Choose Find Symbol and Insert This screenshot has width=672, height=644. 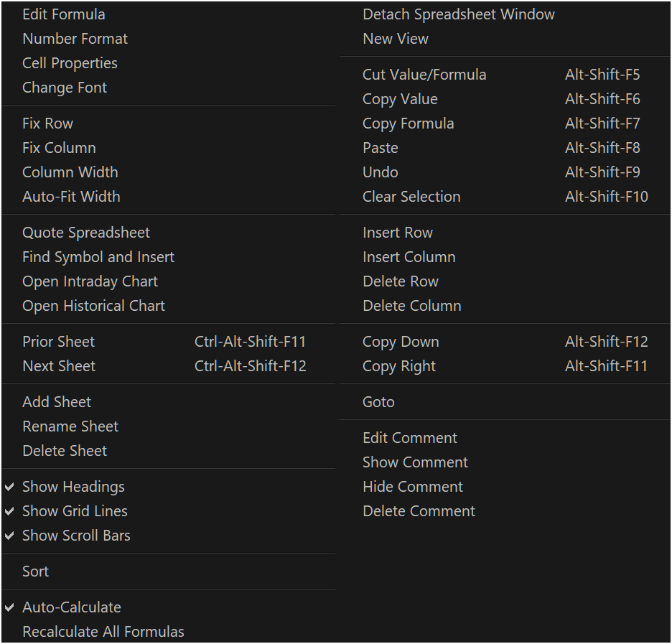pos(98,257)
